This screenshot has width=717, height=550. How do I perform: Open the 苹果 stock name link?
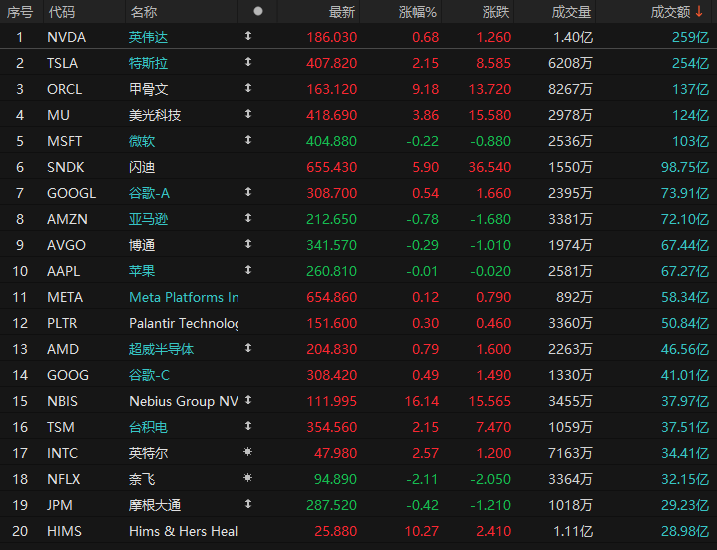tap(142, 271)
